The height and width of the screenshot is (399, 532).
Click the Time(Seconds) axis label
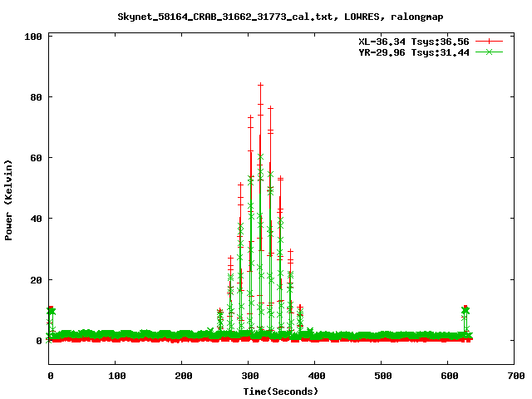click(281, 392)
